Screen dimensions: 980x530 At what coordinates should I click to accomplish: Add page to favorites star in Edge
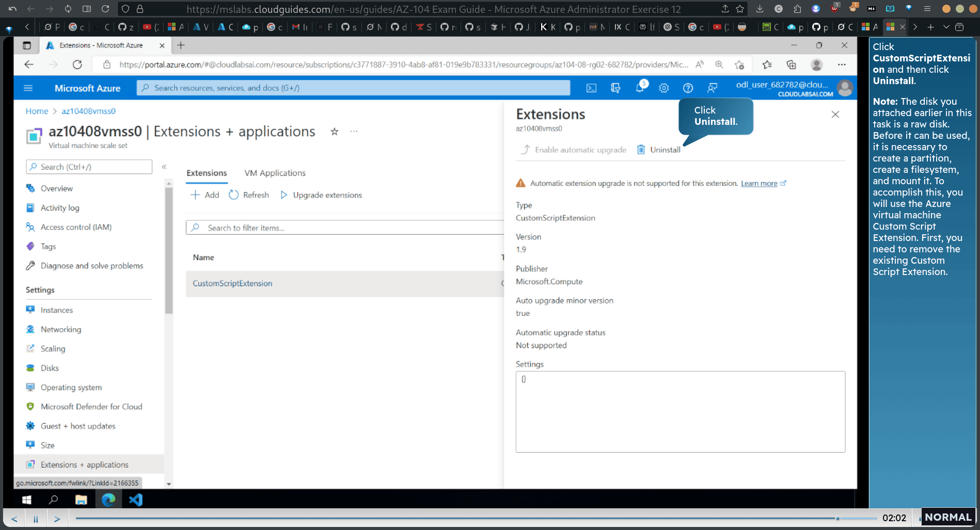(x=739, y=65)
